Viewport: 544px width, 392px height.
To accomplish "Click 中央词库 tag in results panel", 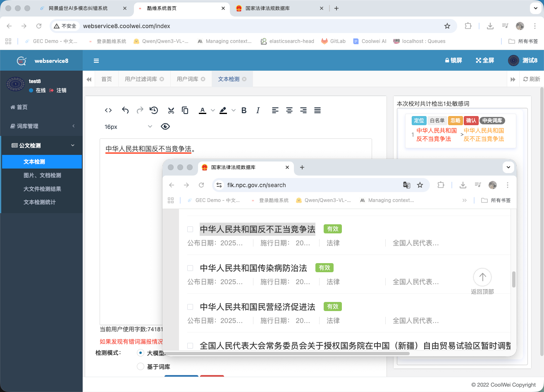I will pyautogui.click(x=492, y=121).
